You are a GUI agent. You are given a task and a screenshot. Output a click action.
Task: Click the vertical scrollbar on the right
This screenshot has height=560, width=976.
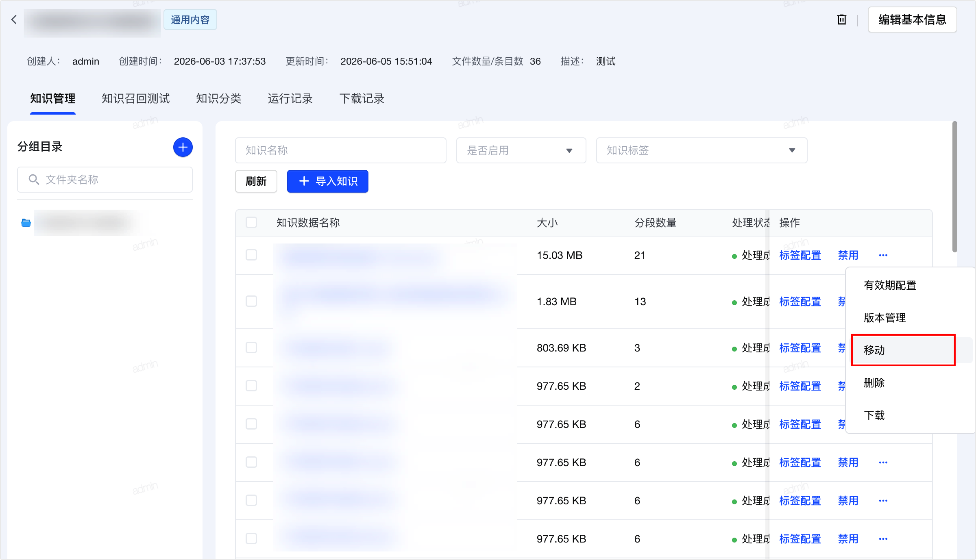click(x=955, y=187)
